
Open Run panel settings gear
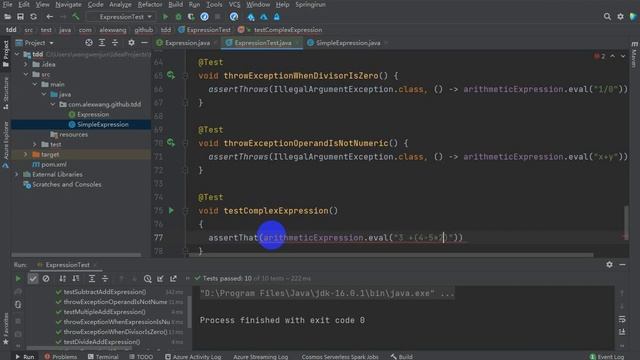(609, 264)
